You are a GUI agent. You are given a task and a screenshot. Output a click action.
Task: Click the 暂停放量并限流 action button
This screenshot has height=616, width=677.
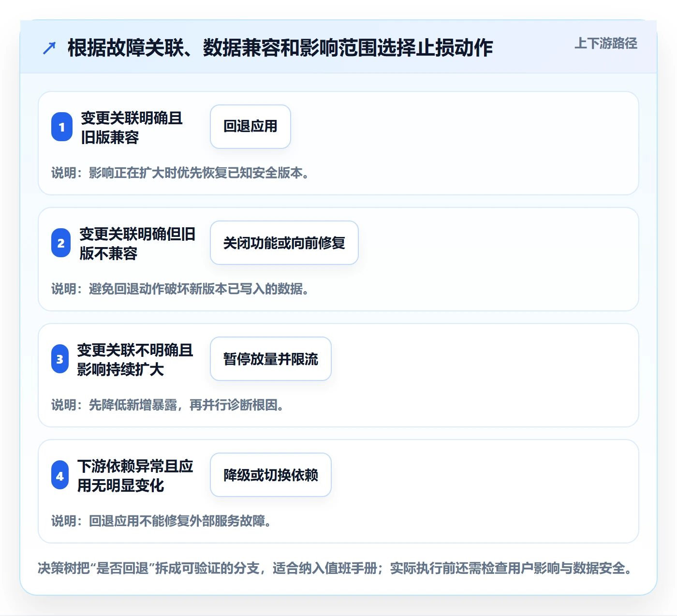pos(271,359)
